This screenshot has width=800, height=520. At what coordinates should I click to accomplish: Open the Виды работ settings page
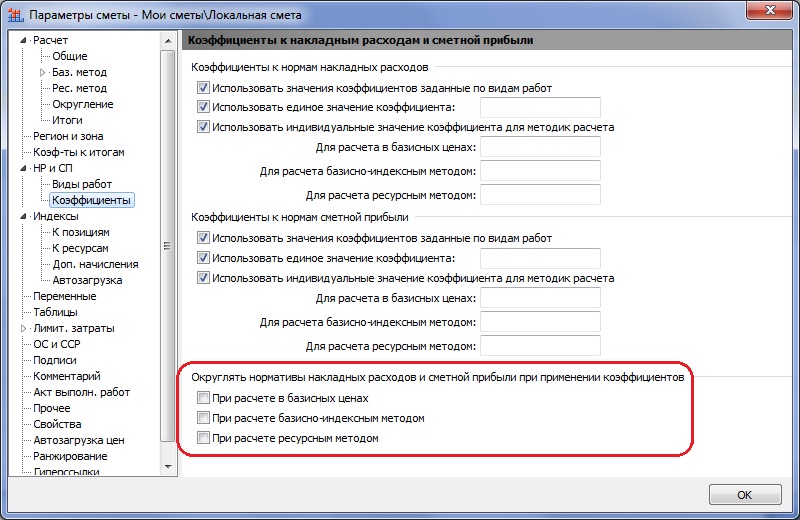tap(82, 184)
